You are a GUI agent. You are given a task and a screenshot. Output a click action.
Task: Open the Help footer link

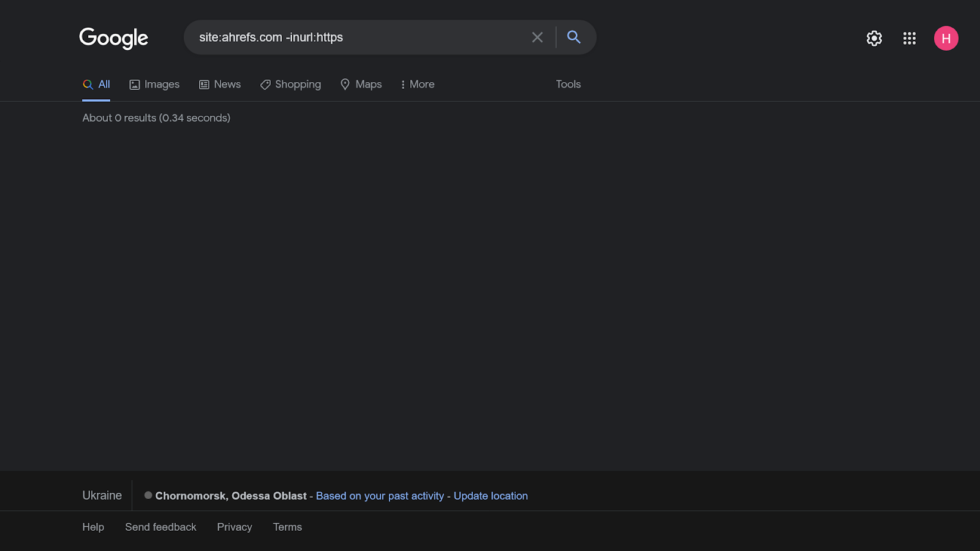93,527
